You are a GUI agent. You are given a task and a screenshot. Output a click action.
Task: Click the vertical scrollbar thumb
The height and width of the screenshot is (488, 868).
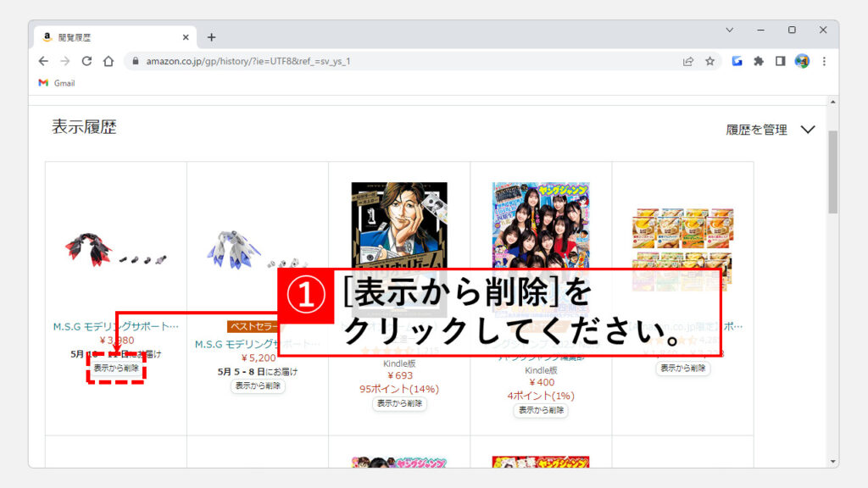coord(832,169)
